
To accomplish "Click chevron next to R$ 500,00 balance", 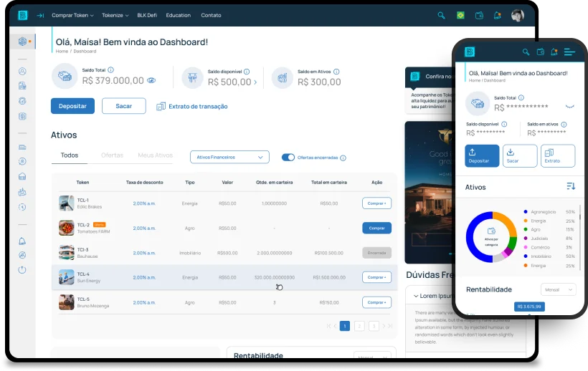I will [256, 82].
